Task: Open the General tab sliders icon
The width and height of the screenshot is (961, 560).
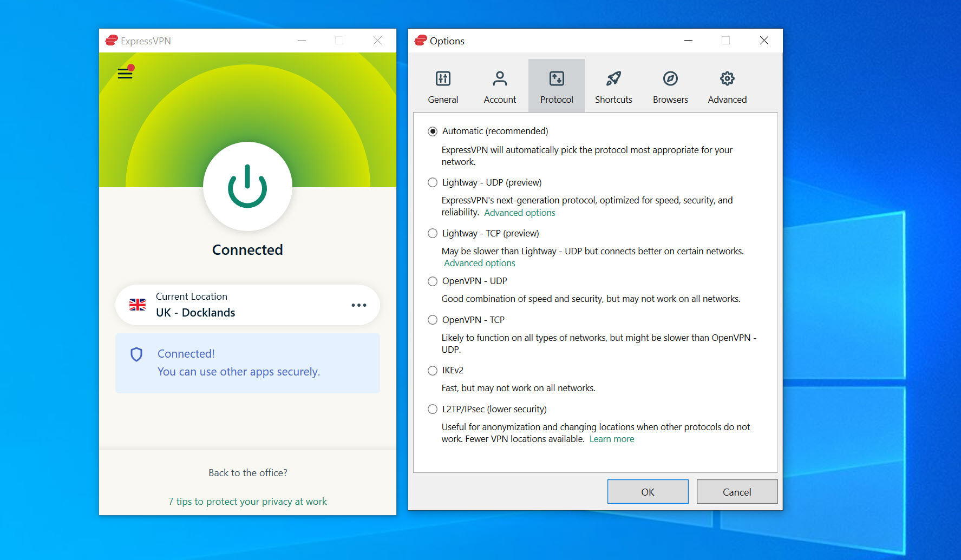Action: (x=443, y=78)
